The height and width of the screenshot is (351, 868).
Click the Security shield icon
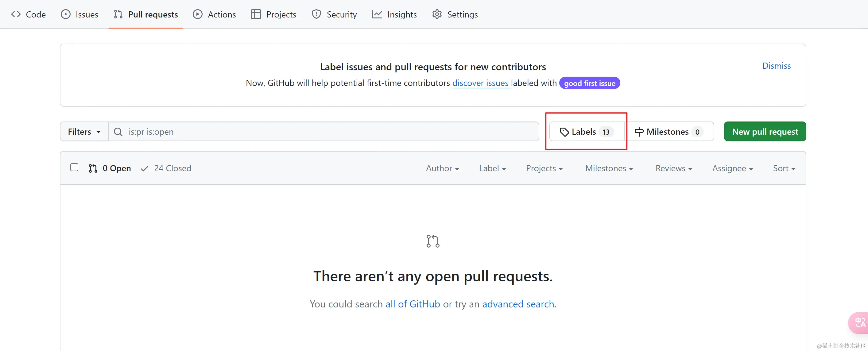click(x=316, y=14)
